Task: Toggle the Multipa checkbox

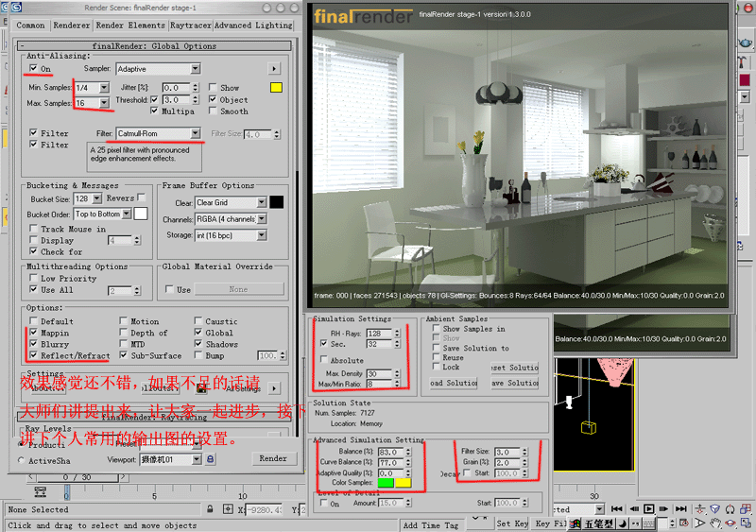Action: (154, 111)
